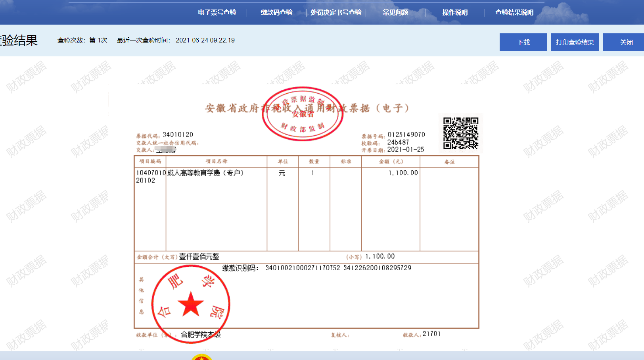Open 查验结果说明 from the navigation bar
The height and width of the screenshot is (360, 644).
pos(514,13)
